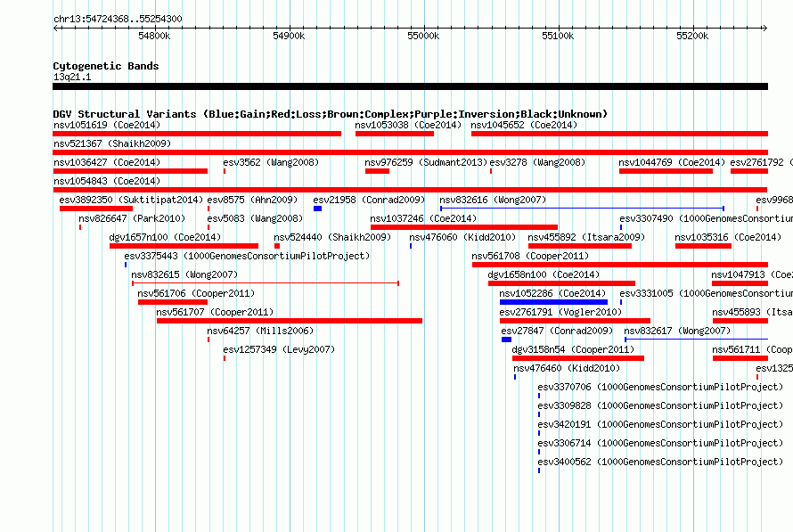Select nsv1054843 (Coe2014) label
793x532 pixels.
pyautogui.click(x=107, y=181)
